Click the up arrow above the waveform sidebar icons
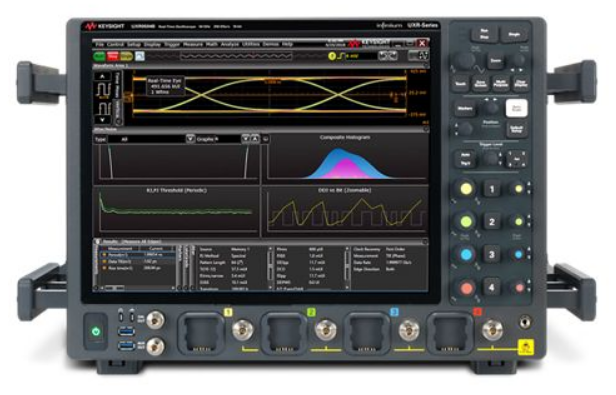 [103, 76]
